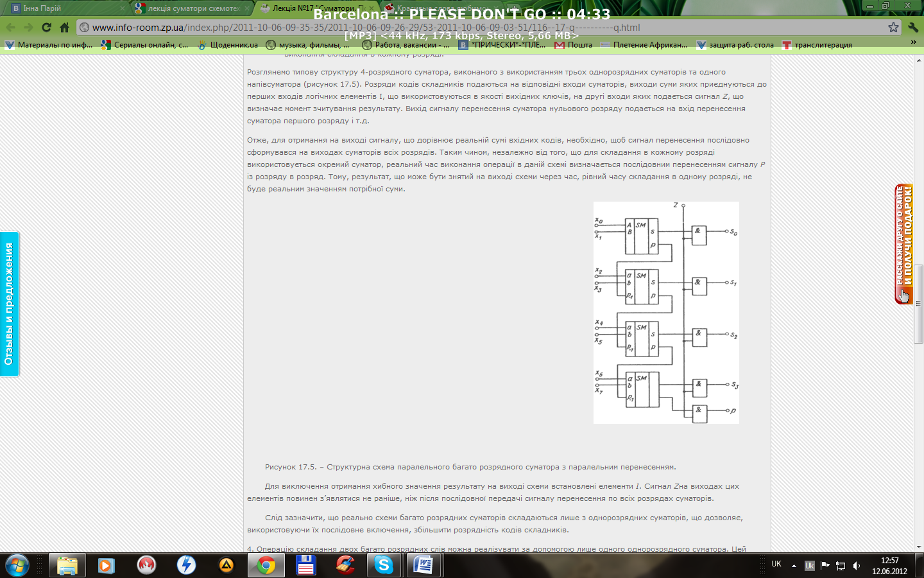Click the Google Chrome taskbar icon

[266, 566]
